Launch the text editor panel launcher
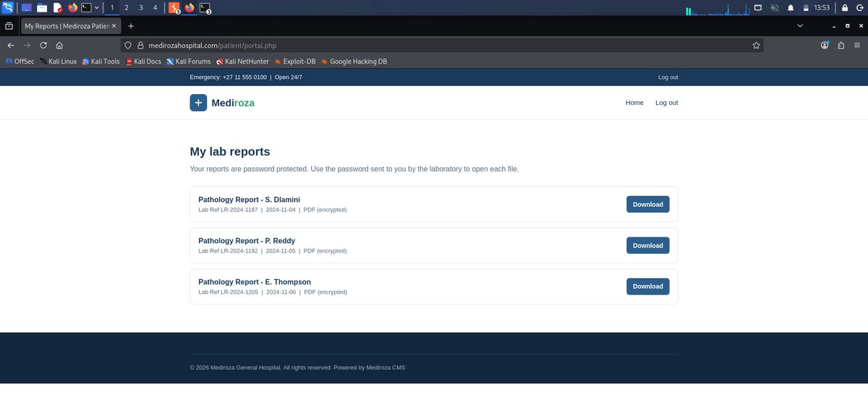The width and height of the screenshot is (868, 403). click(57, 7)
